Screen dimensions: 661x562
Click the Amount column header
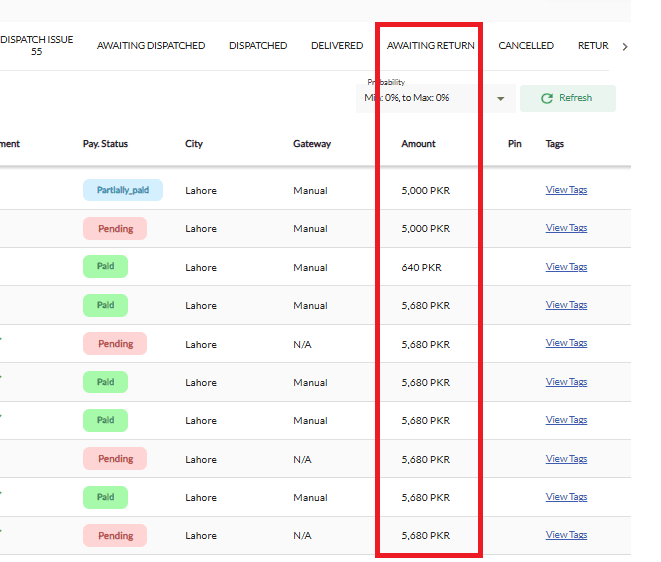coord(418,144)
